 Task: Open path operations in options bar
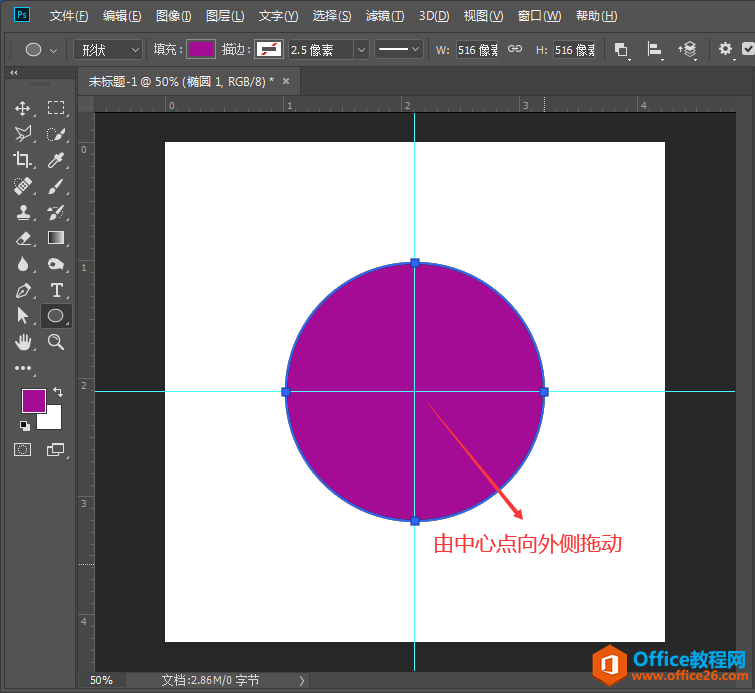(x=621, y=50)
